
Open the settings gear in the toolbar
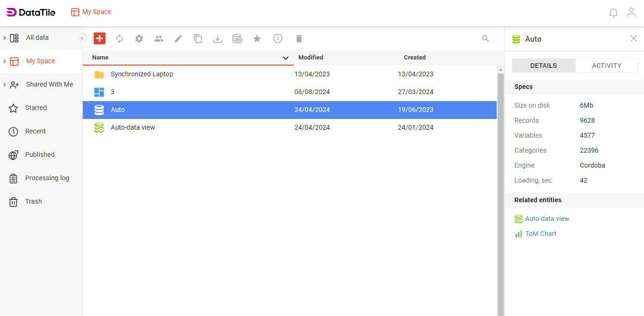tap(139, 38)
